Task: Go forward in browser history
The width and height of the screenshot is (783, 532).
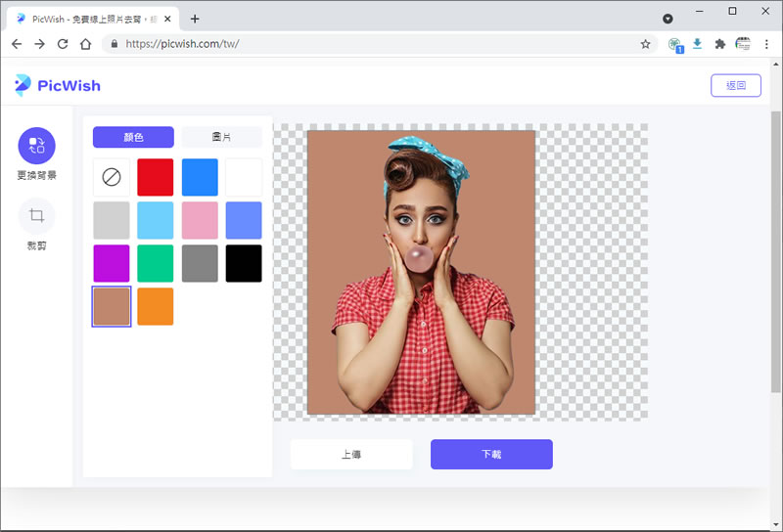Action: point(39,44)
